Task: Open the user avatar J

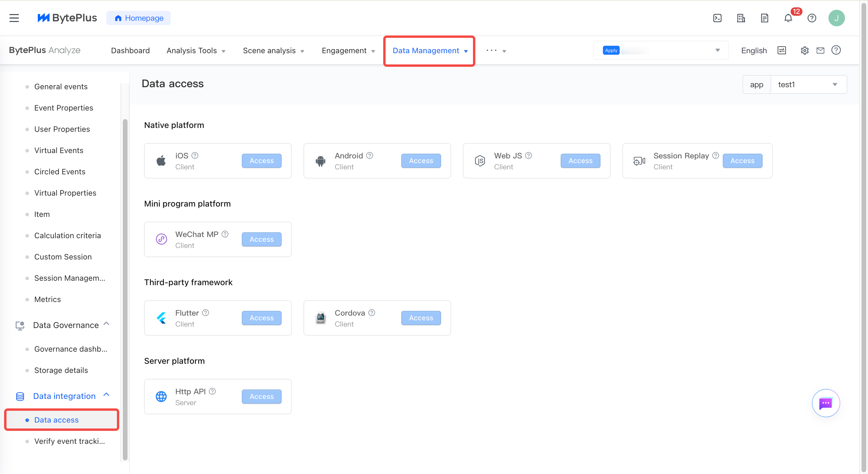Action: [836, 18]
